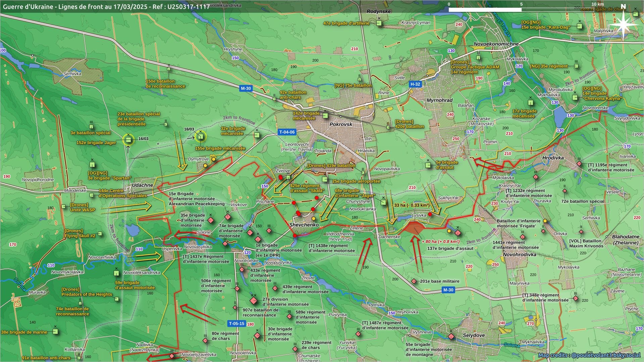This screenshot has height=362, width=644.
Task: Click the Hrodivka town label
Action: pyautogui.click(x=553, y=158)
